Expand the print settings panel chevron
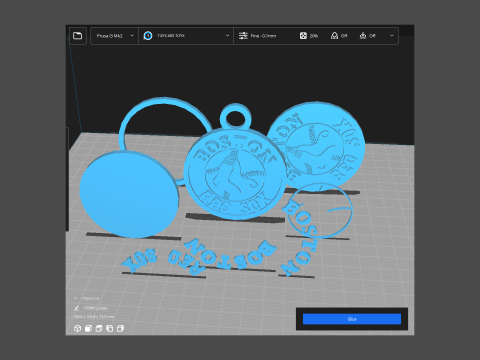 392,36
